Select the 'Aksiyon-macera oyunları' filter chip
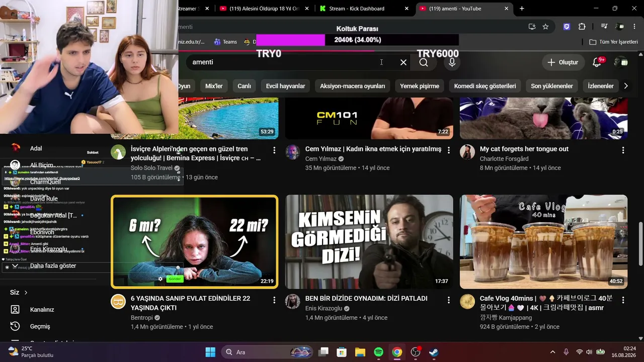This screenshot has height=362, width=644. tap(353, 86)
